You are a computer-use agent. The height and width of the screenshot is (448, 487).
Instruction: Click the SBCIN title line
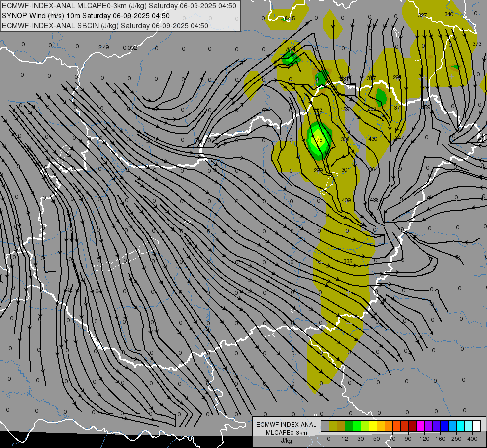105,26
